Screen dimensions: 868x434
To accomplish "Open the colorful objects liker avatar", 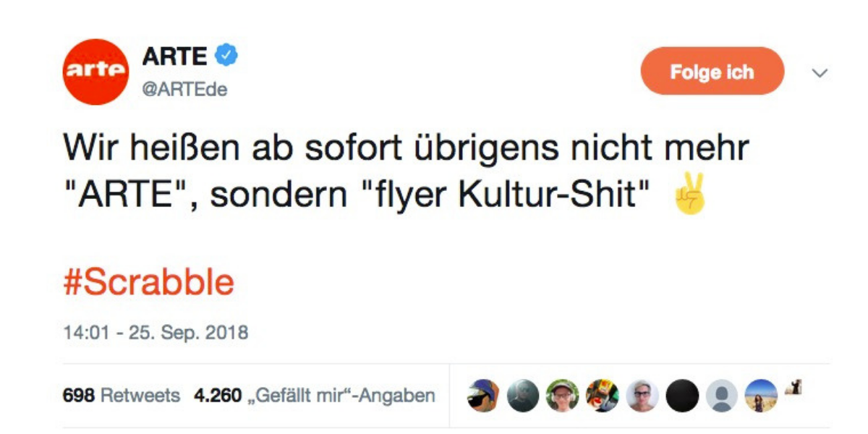I will point(603,396).
